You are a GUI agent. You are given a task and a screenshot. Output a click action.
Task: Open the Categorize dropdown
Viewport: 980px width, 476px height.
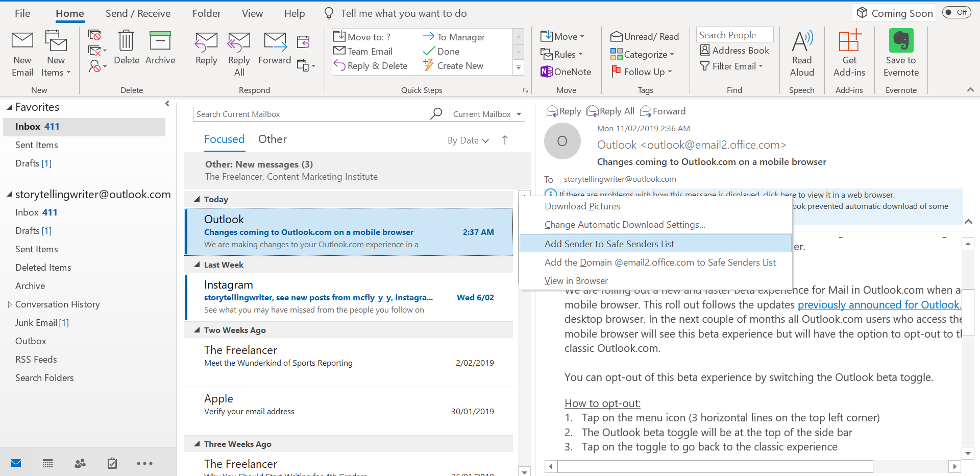(x=642, y=54)
